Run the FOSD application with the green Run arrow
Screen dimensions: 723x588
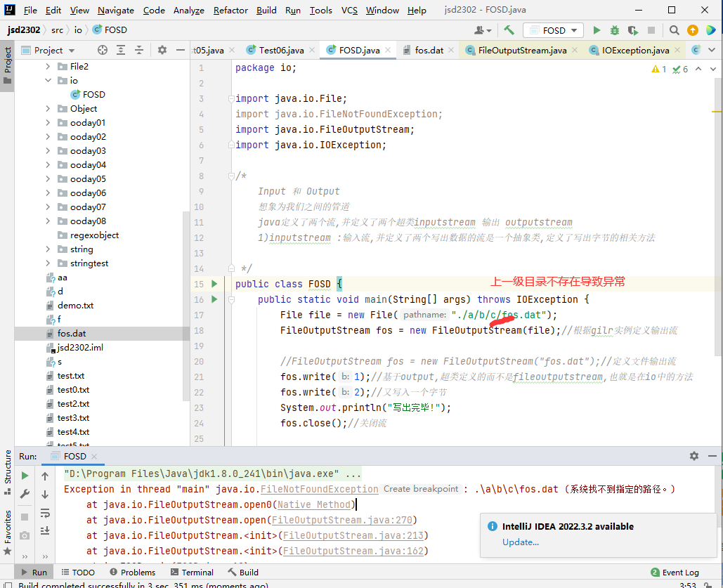(596, 31)
